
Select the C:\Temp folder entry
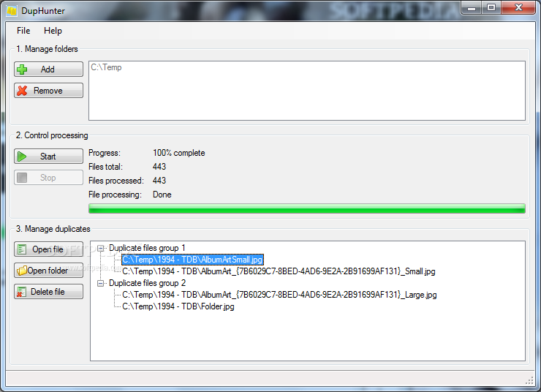(x=106, y=67)
